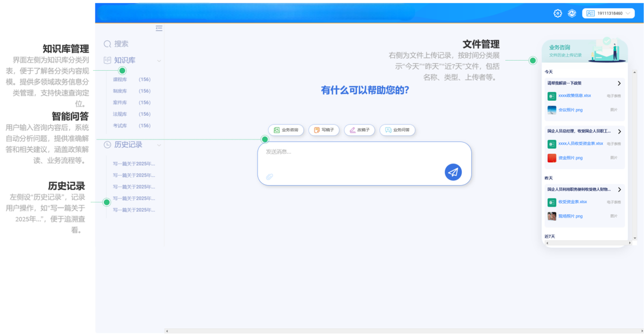Open file link xxxx人员收受资金表.xlsx
The image size is (644, 335).
[x=581, y=144]
